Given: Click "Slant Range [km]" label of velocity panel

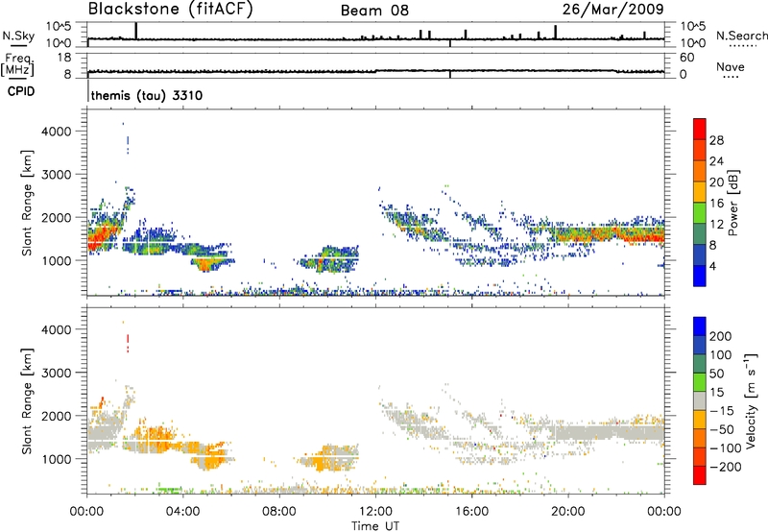Looking at the screenshot, I should pyautogui.click(x=27, y=401).
